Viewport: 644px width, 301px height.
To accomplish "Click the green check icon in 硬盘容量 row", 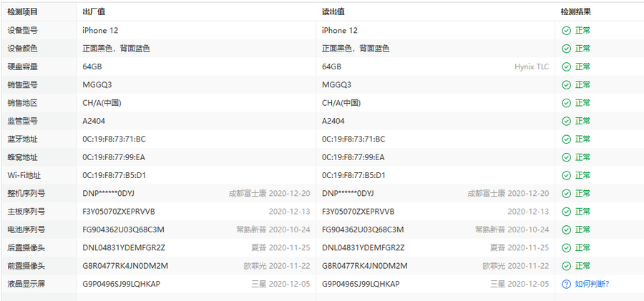I will point(567,66).
